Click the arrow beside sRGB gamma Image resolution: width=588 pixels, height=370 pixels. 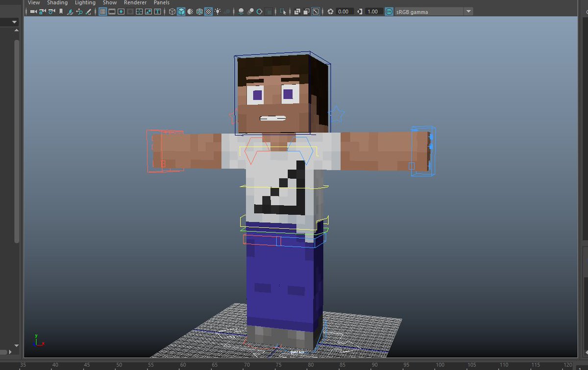point(468,11)
